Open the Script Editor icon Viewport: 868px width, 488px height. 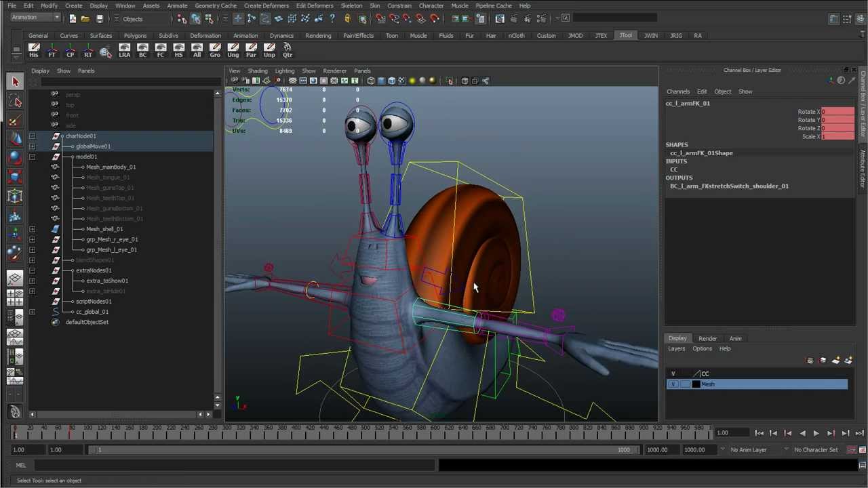(862, 465)
